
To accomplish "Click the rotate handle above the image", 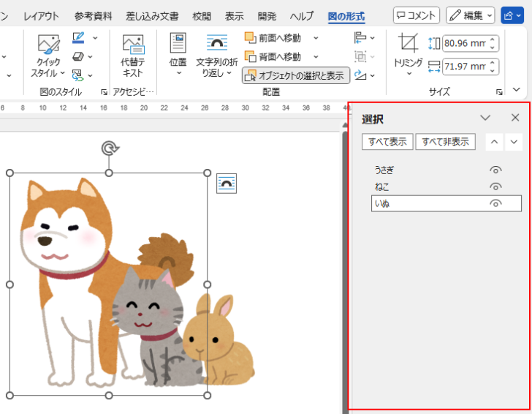I will tap(109, 149).
